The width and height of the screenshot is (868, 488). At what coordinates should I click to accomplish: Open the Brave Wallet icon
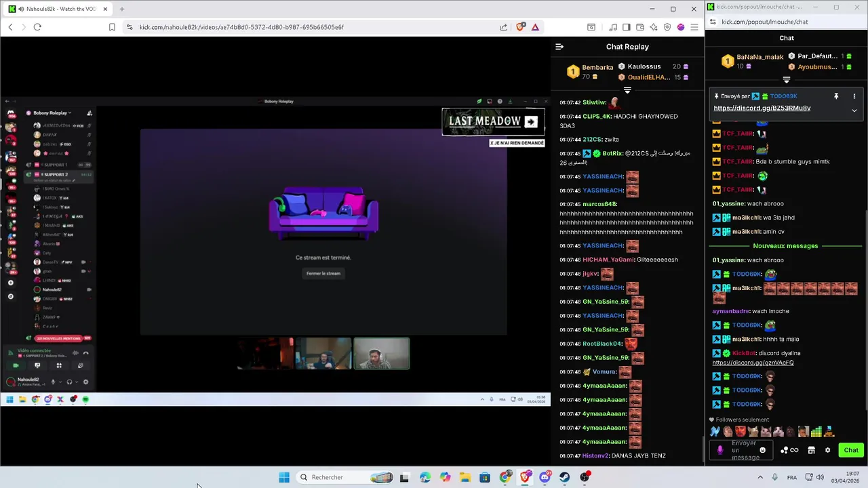click(640, 27)
